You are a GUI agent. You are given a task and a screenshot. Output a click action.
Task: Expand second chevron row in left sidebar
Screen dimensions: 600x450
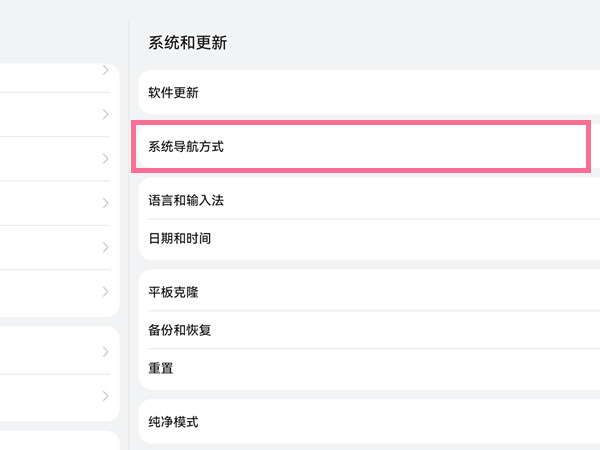click(x=105, y=114)
